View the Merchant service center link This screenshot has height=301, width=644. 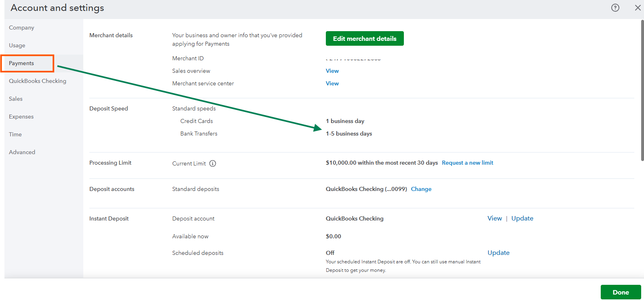pyautogui.click(x=332, y=83)
